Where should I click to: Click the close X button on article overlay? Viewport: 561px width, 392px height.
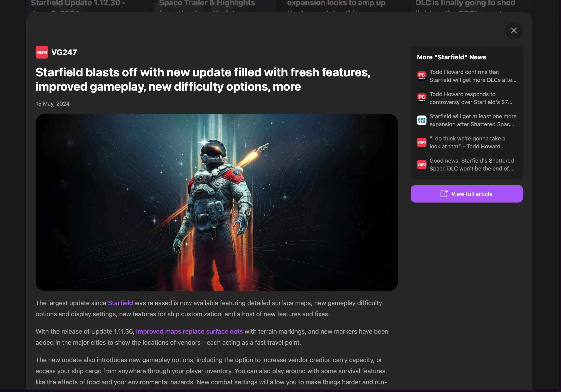coord(514,30)
